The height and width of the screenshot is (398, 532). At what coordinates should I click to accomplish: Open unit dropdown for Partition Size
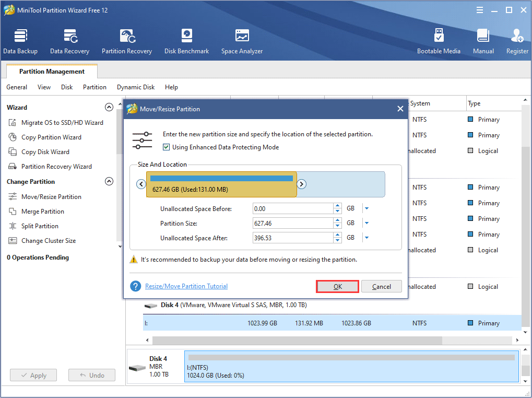point(367,223)
